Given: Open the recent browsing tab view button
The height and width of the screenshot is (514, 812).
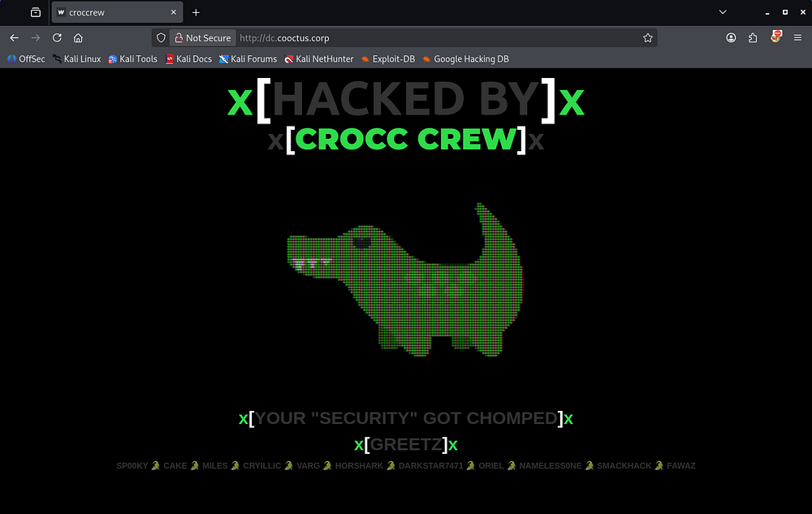Looking at the screenshot, I should click(35, 12).
